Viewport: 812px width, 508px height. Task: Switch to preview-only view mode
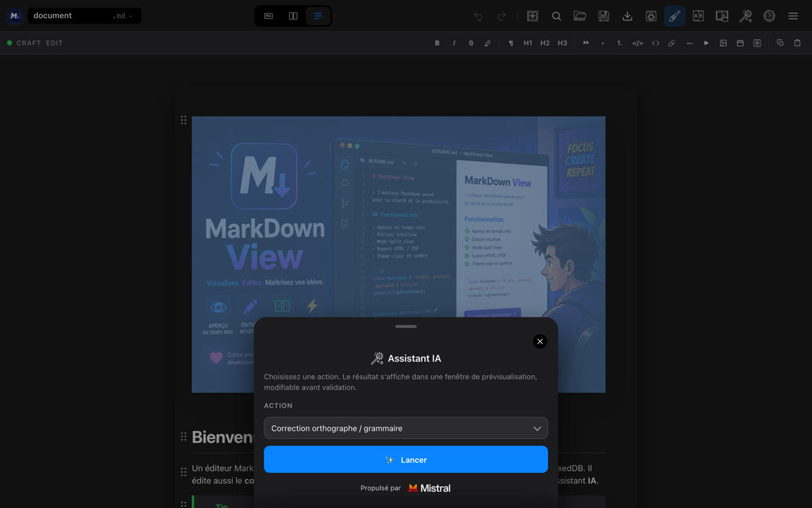[x=317, y=16]
